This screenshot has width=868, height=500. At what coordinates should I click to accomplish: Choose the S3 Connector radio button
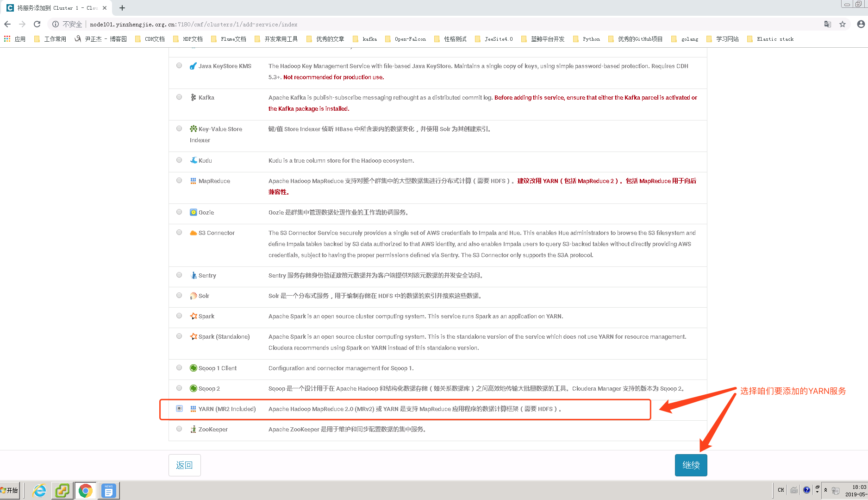click(x=179, y=233)
